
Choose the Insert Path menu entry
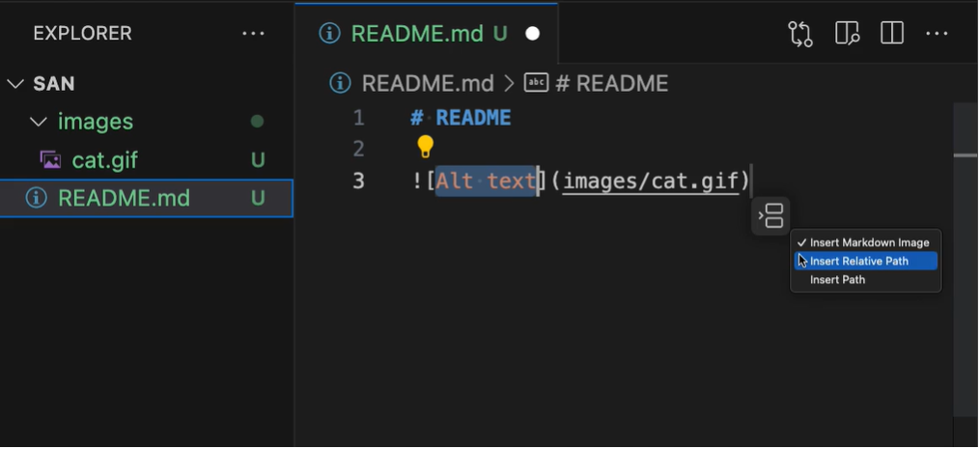pos(837,280)
